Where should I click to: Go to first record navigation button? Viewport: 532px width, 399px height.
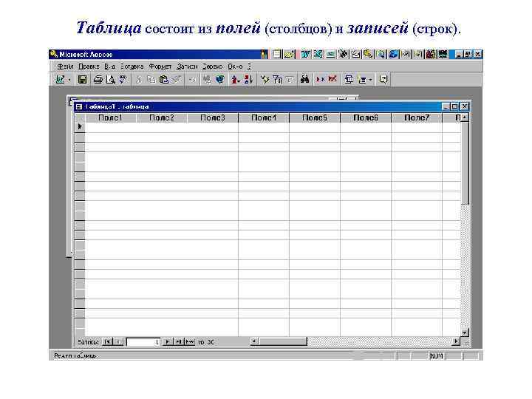108,342
